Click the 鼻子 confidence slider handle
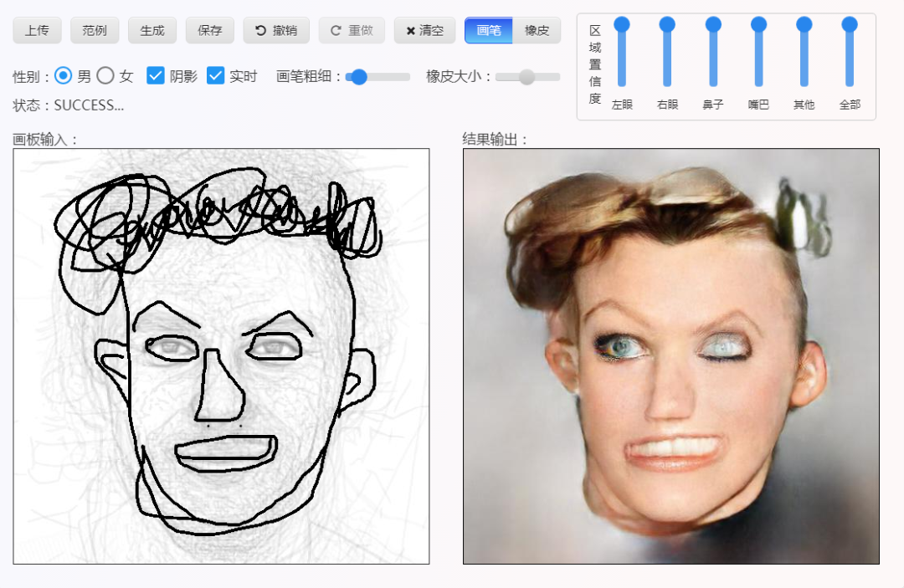Screen dimensions: 904x588 coord(713,25)
